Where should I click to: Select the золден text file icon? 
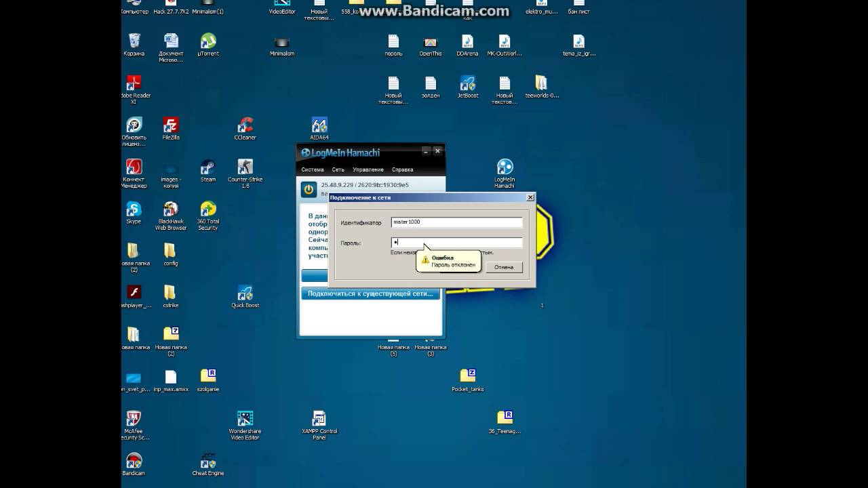[x=431, y=87]
